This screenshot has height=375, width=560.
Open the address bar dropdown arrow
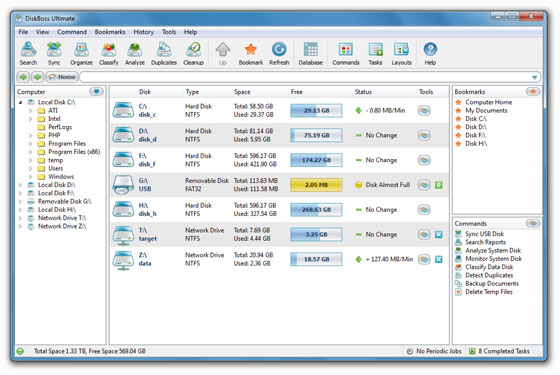pyautogui.click(x=534, y=77)
